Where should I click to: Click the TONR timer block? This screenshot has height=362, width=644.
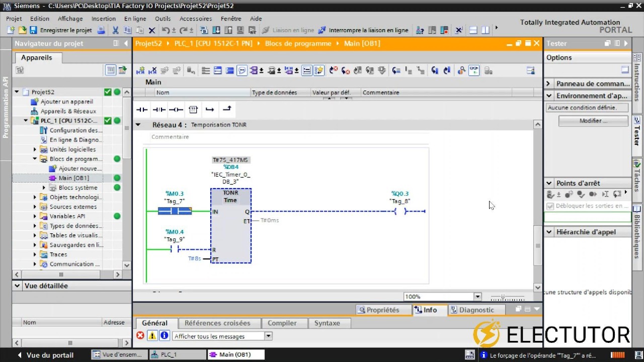pos(230,226)
